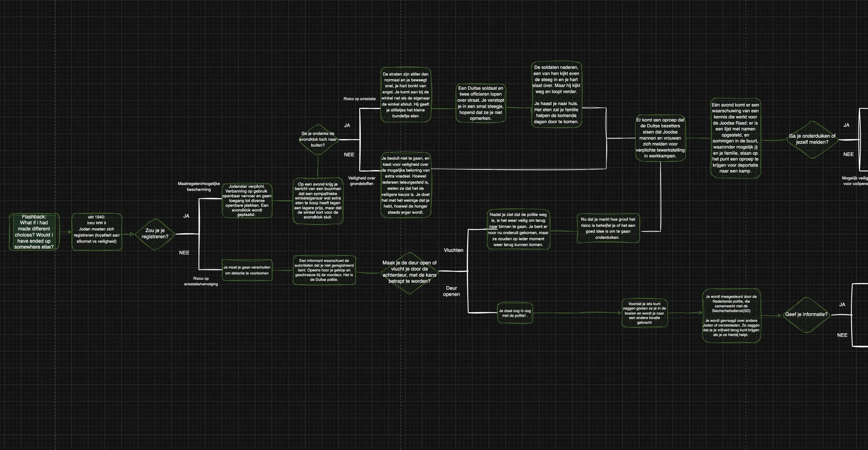Select the 'Je moet je gaan verschuilen' node
868x450 pixels.
pyautogui.click(x=247, y=270)
